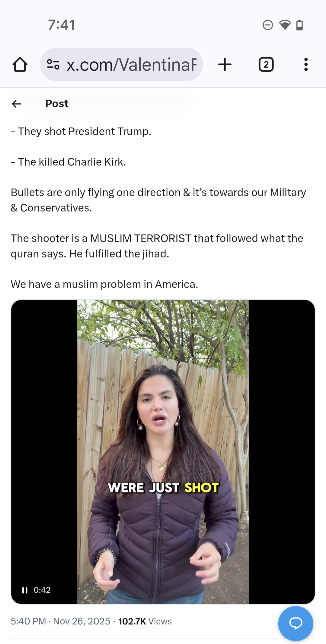Tap the Do Not Disturb status icon

268,25
